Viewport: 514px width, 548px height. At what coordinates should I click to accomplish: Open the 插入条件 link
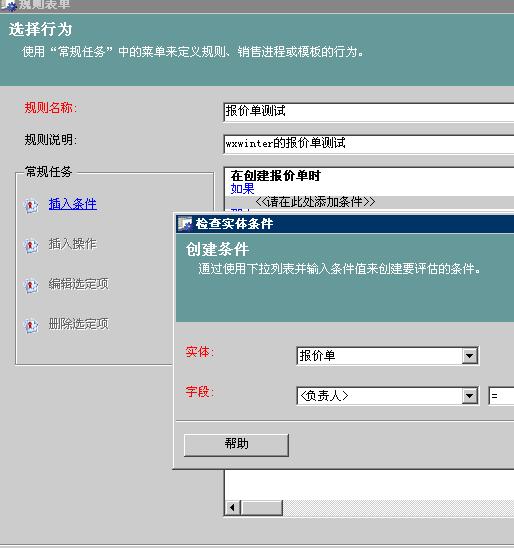pos(73,204)
